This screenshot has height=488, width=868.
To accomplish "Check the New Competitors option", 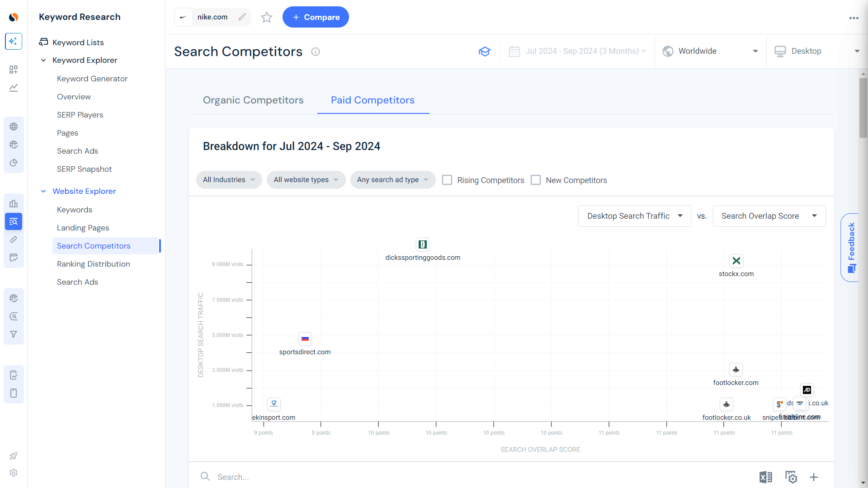I will [536, 180].
